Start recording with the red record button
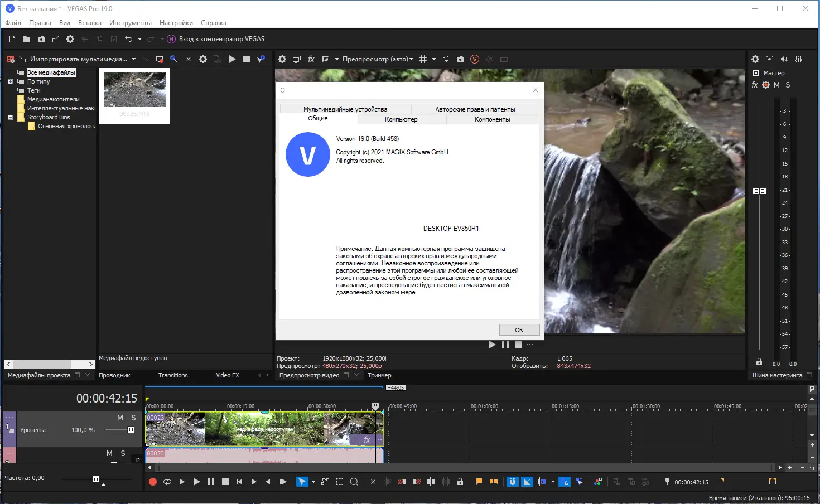 pos(153,482)
